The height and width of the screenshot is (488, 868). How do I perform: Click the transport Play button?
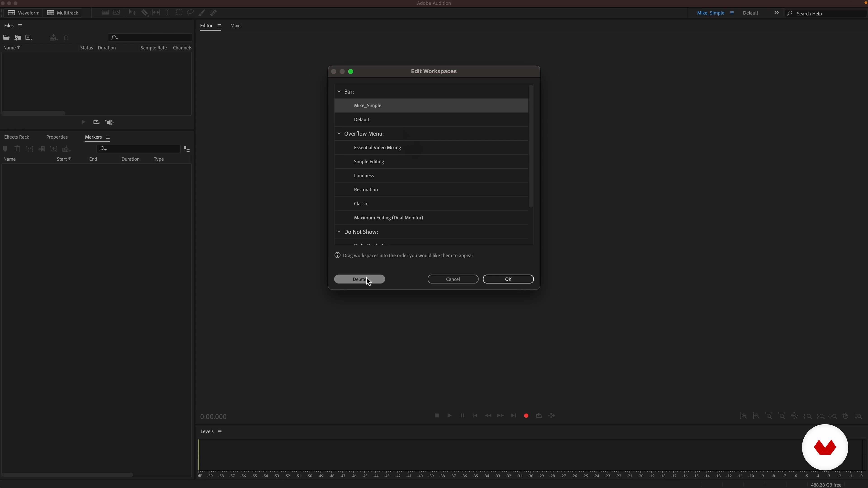pos(449,416)
